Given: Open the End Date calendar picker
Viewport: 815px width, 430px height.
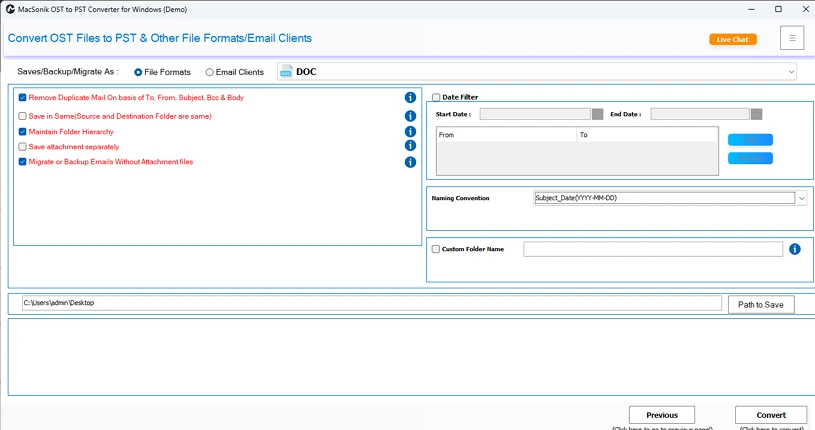Looking at the screenshot, I should (x=756, y=114).
